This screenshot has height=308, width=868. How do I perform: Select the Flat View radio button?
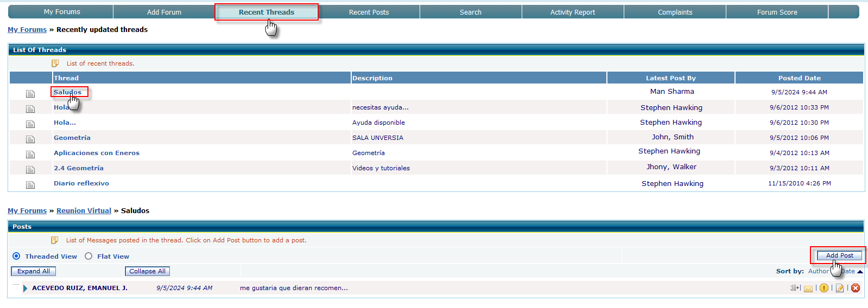click(88, 256)
